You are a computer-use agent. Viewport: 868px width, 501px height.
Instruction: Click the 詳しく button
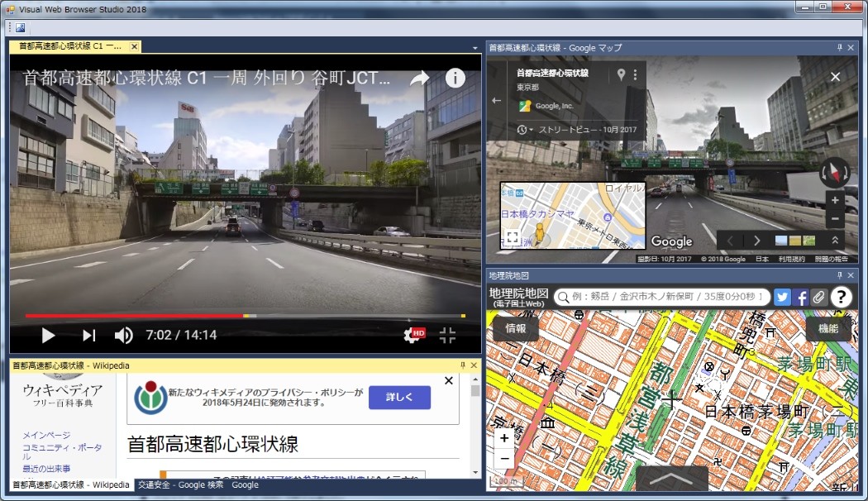[399, 398]
